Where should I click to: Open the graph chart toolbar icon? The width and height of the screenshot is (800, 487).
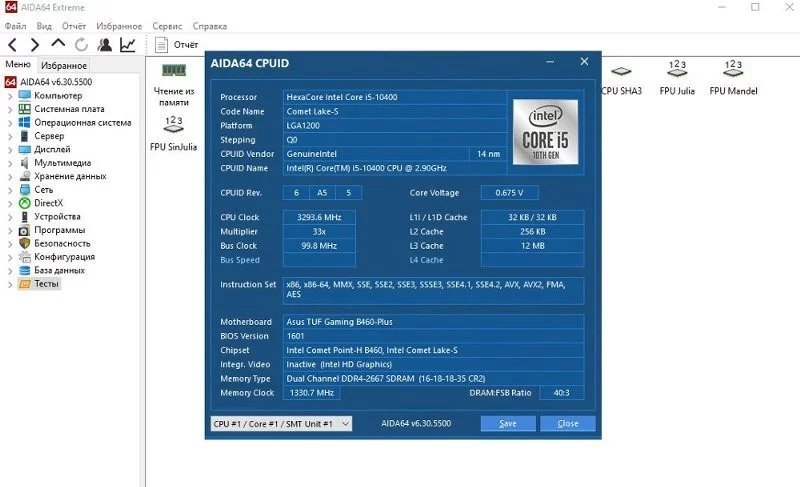coord(128,45)
